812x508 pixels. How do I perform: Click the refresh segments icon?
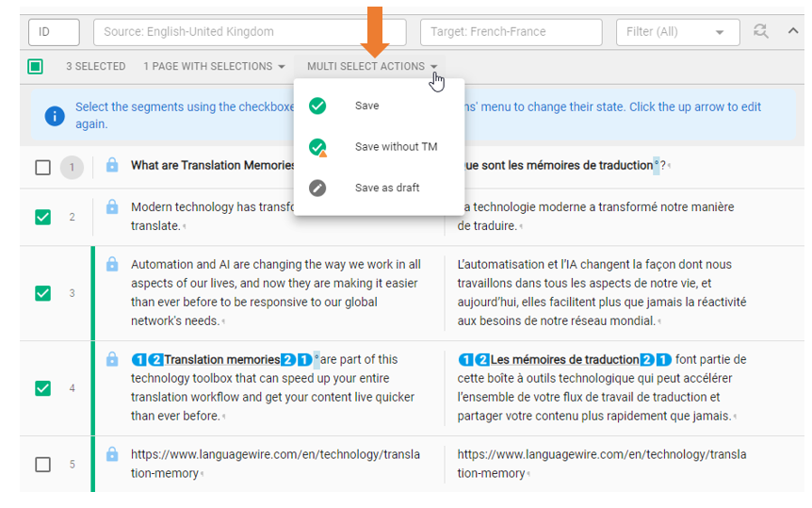click(x=761, y=31)
